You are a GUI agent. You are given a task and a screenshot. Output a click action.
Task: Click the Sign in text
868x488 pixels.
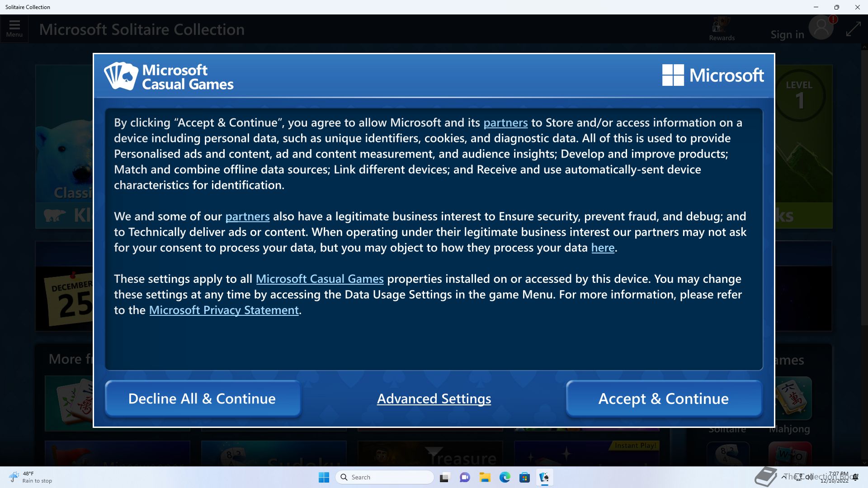(x=787, y=34)
